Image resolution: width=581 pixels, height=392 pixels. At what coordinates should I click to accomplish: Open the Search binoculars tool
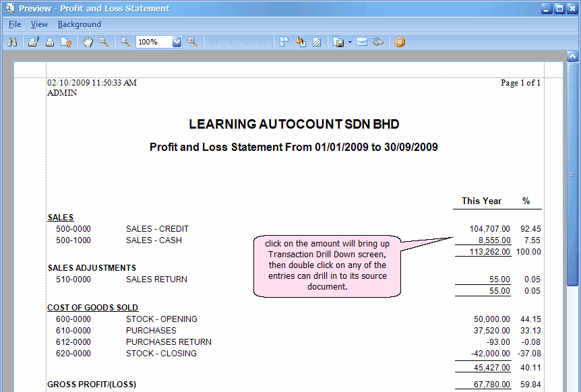pyautogui.click(x=12, y=42)
